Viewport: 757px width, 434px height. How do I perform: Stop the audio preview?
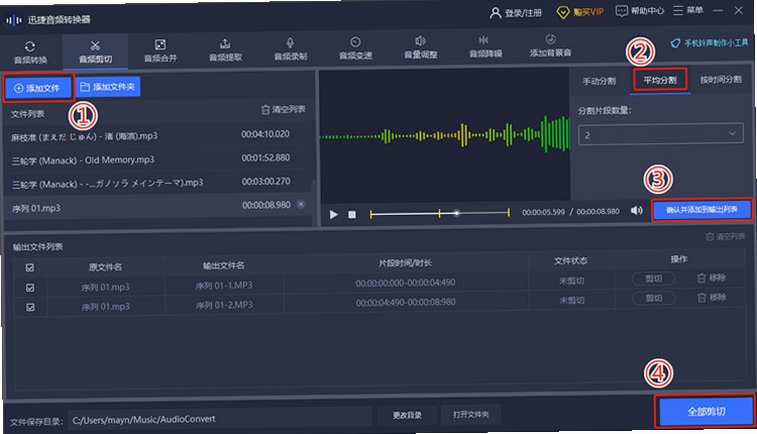tap(352, 214)
